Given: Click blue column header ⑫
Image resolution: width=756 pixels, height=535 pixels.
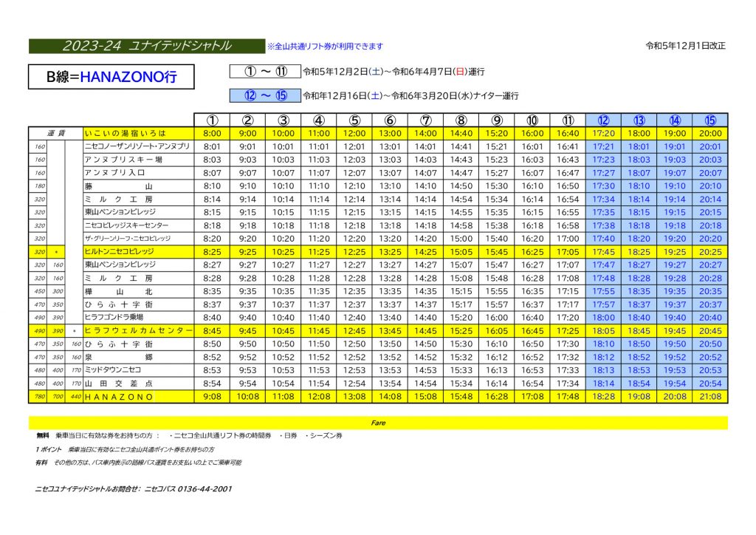Looking at the screenshot, I should click(x=604, y=120).
